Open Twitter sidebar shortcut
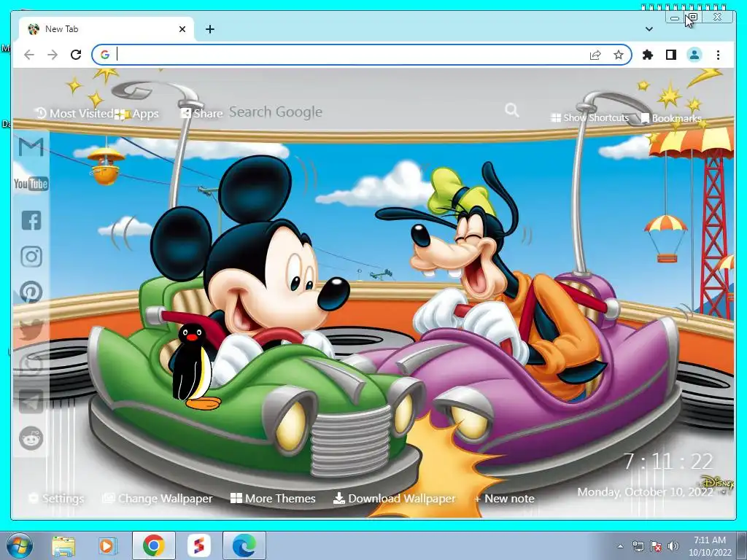747x560 pixels. (31, 329)
